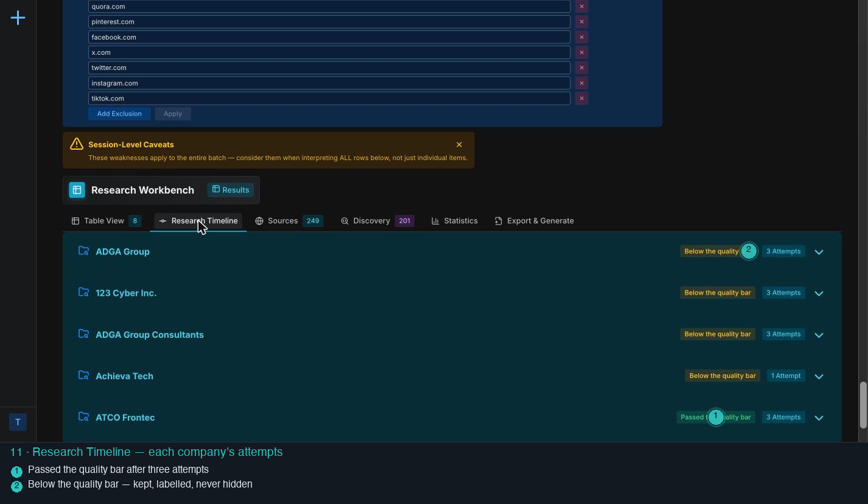Open the T user avatar
This screenshot has width=868, height=504.
pyautogui.click(x=18, y=422)
